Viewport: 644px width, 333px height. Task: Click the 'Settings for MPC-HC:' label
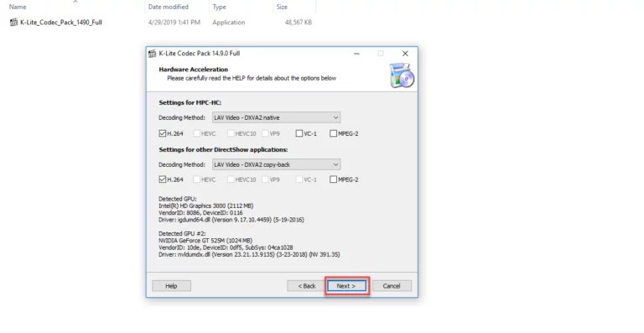tap(190, 102)
